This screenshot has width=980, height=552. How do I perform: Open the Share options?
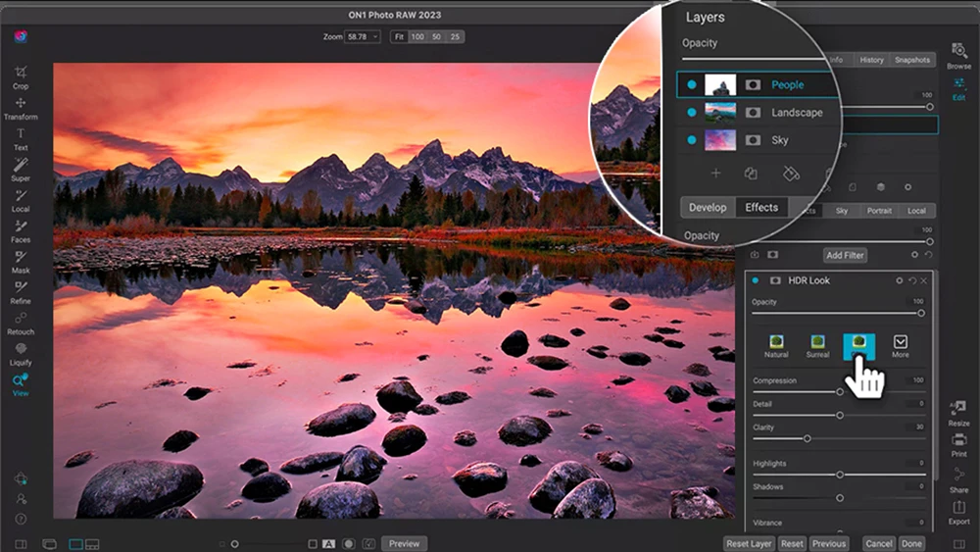(958, 480)
